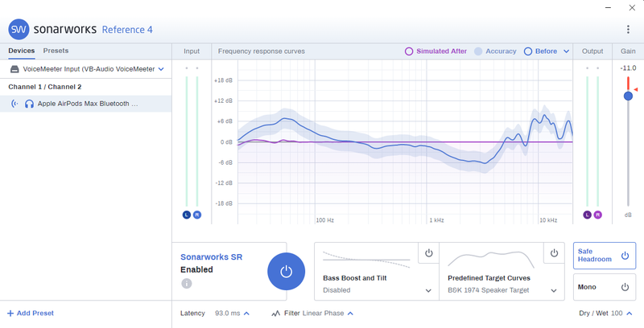Click the active channel sound indicator icon
Screen dimensions: 644x328
pos(14,104)
